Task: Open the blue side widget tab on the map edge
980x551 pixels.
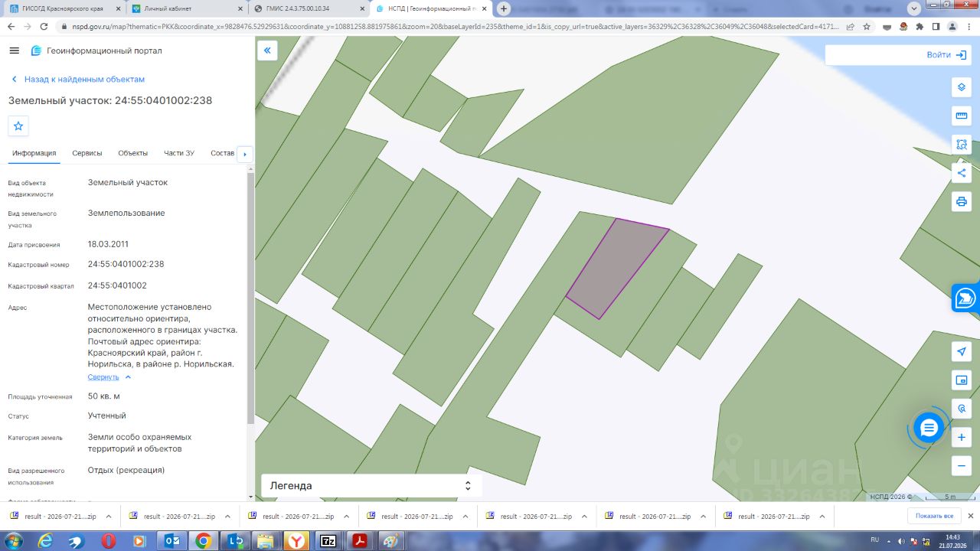Action: coord(966,298)
